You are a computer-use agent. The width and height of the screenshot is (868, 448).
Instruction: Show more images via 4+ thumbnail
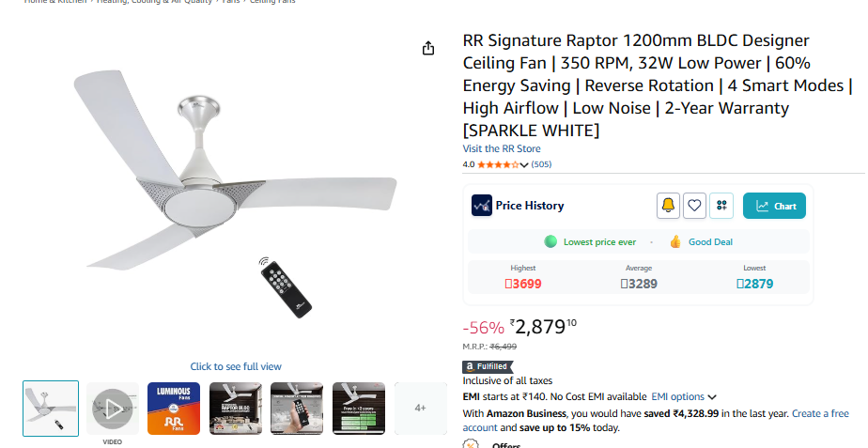pyautogui.click(x=420, y=409)
